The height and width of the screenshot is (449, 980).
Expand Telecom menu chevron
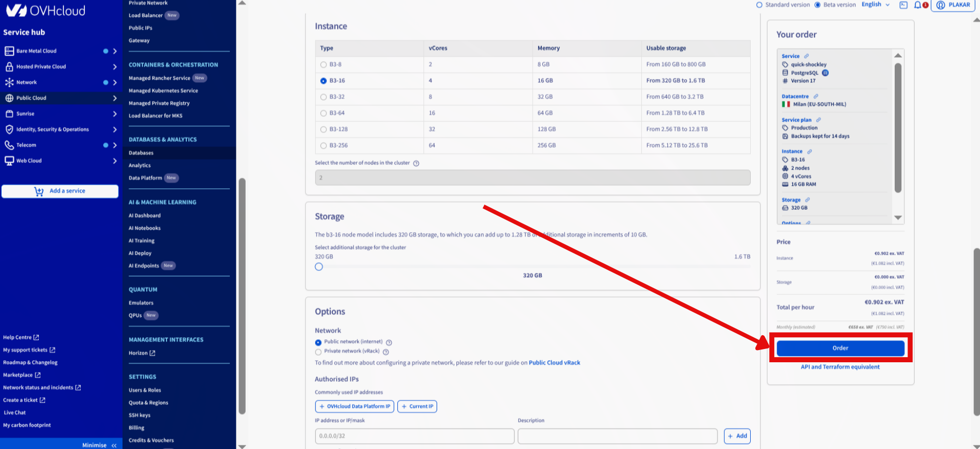coord(115,145)
